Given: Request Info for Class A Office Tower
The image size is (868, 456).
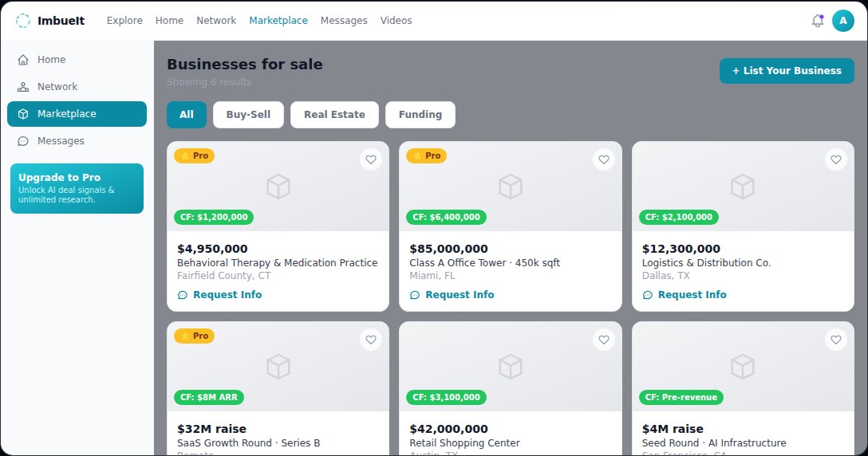Looking at the screenshot, I should pos(452,295).
